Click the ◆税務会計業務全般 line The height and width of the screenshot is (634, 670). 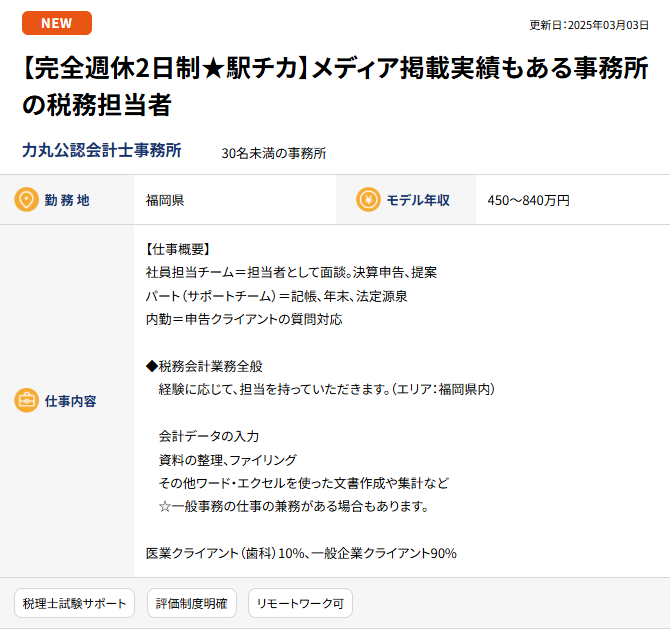[204, 366]
